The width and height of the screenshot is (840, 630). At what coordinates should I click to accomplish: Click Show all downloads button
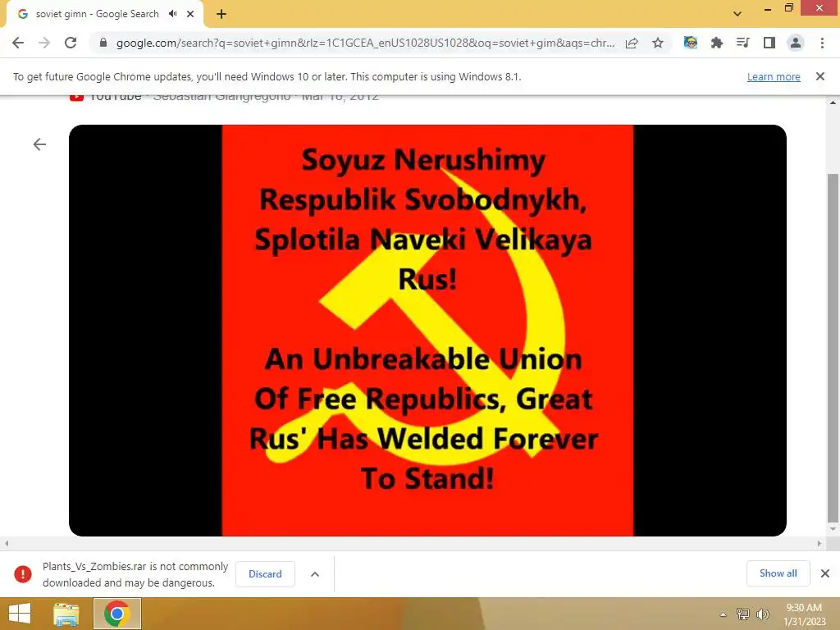778,573
